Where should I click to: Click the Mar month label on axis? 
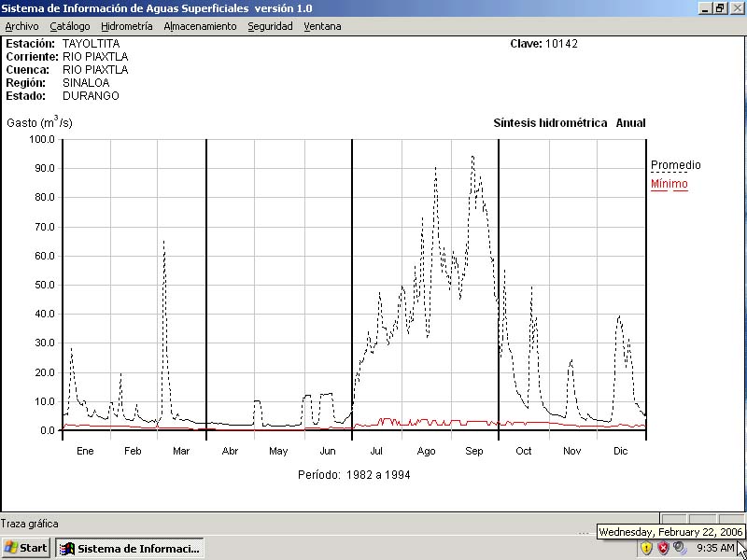[x=181, y=451]
